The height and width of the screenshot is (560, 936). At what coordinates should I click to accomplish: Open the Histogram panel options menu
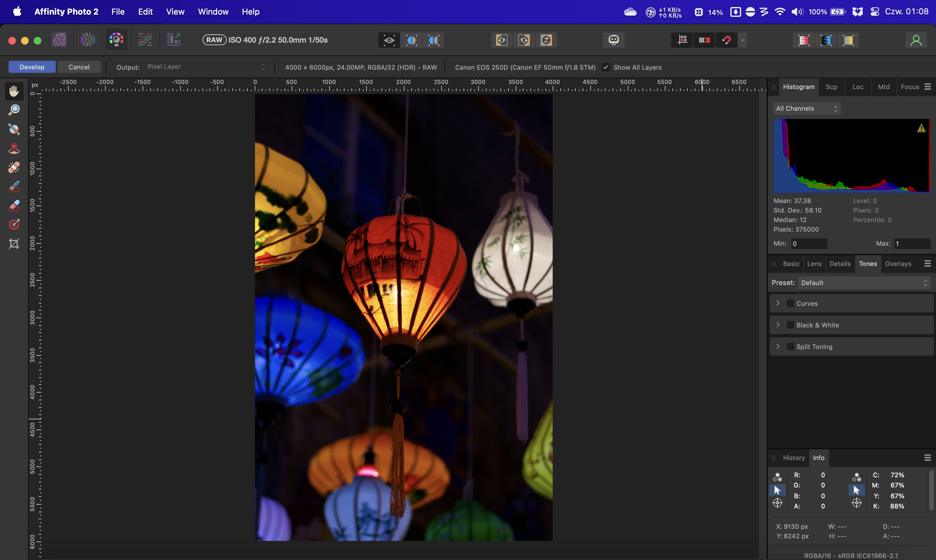(x=927, y=87)
